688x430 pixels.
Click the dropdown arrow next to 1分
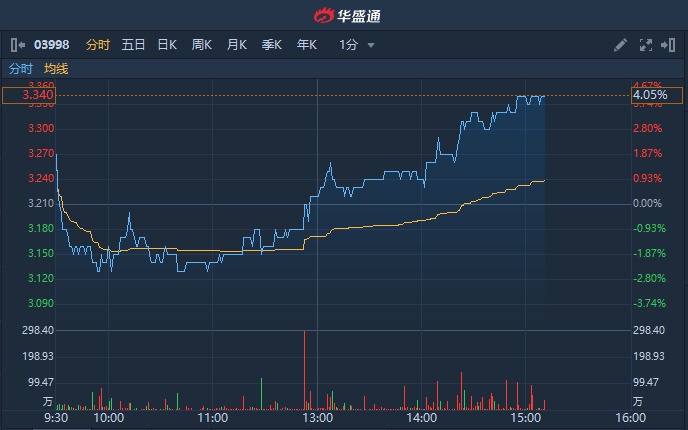pos(371,45)
